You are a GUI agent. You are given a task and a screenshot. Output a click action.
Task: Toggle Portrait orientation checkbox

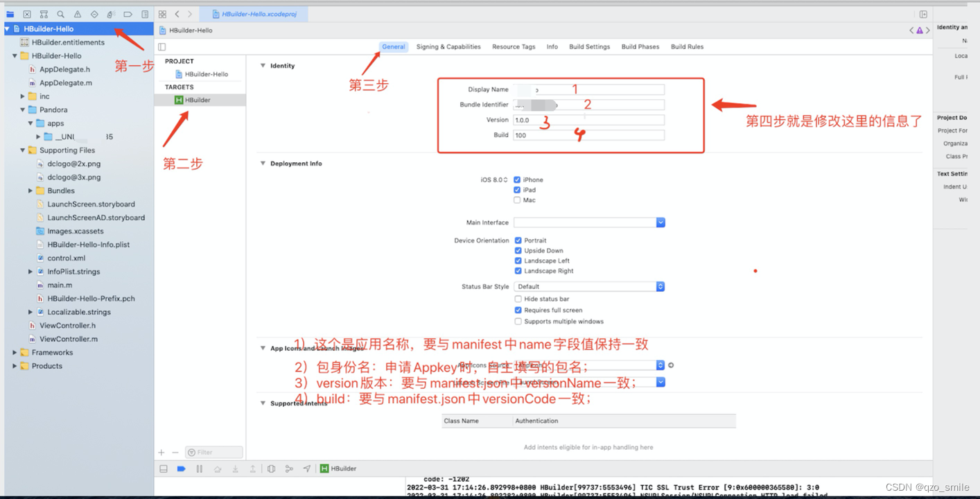point(518,240)
